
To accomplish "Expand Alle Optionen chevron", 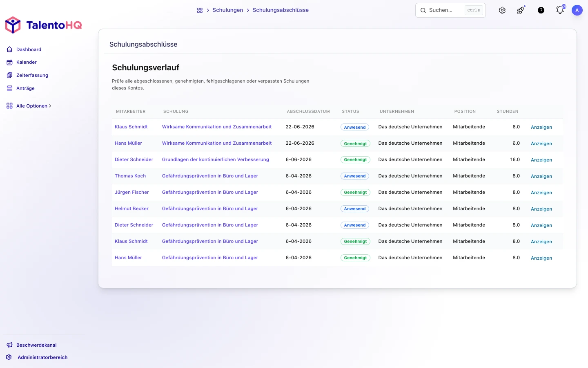I will [x=50, y=106].
